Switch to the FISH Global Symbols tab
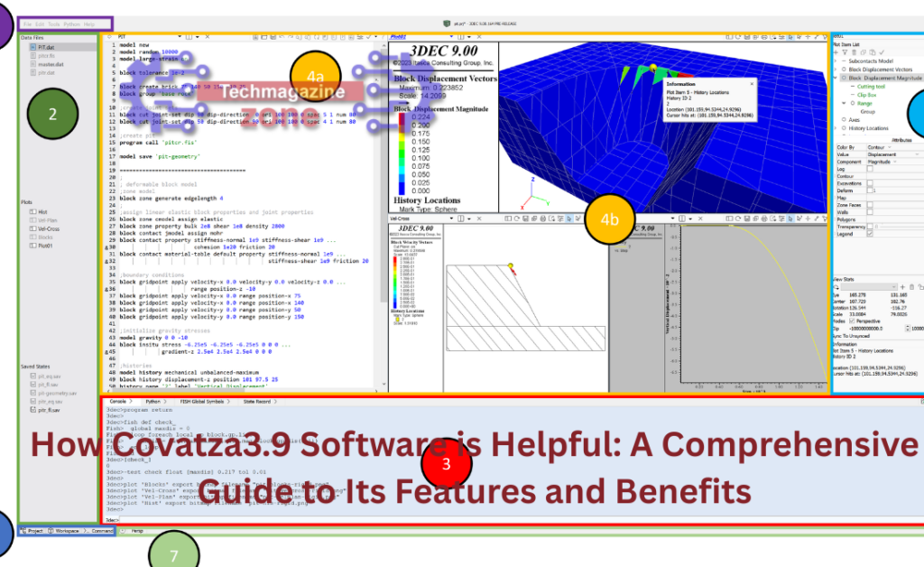Viewport: 924px width, 567px height. [202, 402]
